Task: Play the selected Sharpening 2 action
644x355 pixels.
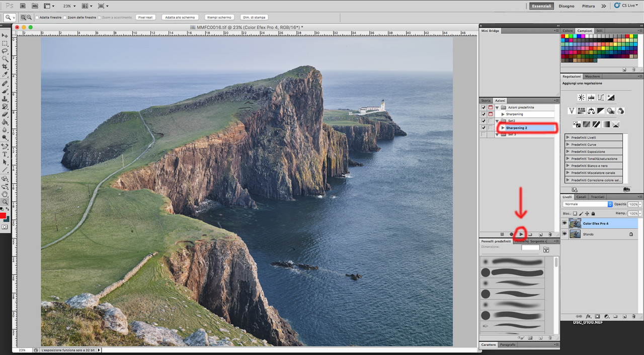Action: coord(521,234)
